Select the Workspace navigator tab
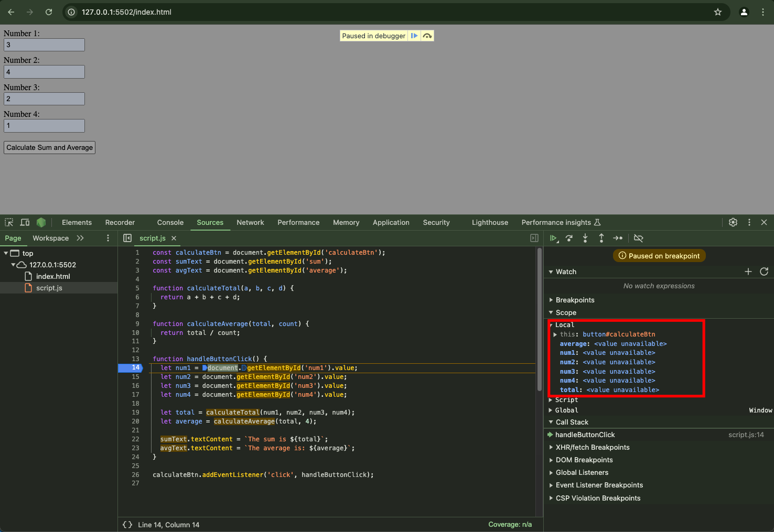The width and height of the screenshot is (774, 532). click(50, 238)
